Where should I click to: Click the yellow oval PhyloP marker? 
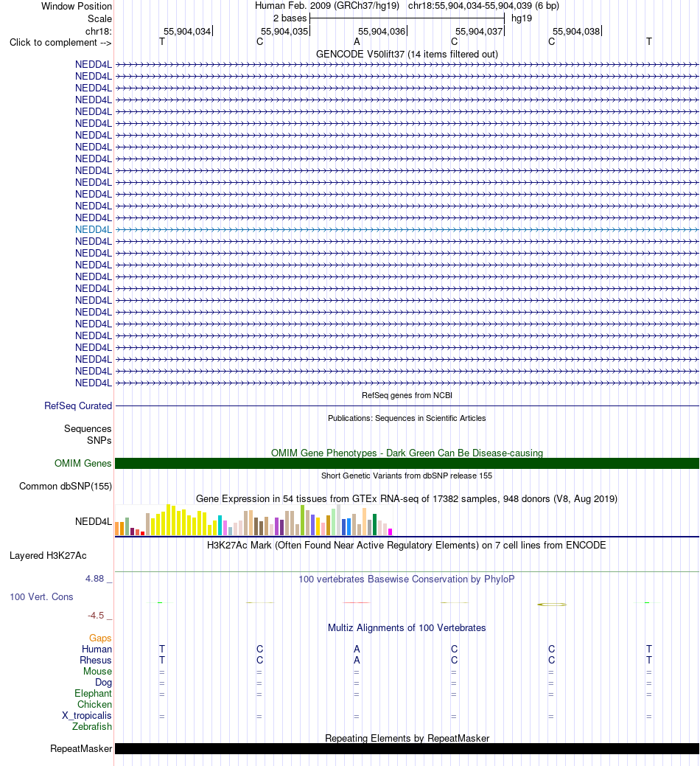(552, 605)
